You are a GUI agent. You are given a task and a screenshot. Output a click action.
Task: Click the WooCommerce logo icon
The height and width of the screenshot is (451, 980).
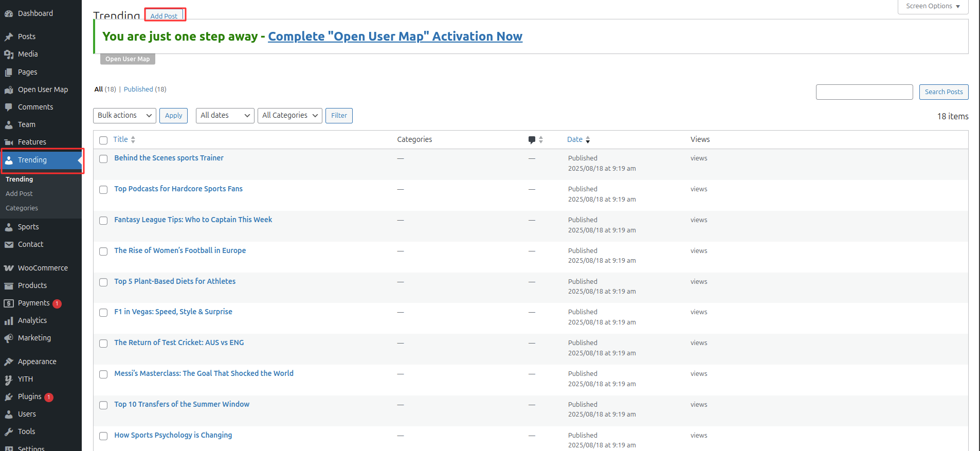[x=9, y=268]
